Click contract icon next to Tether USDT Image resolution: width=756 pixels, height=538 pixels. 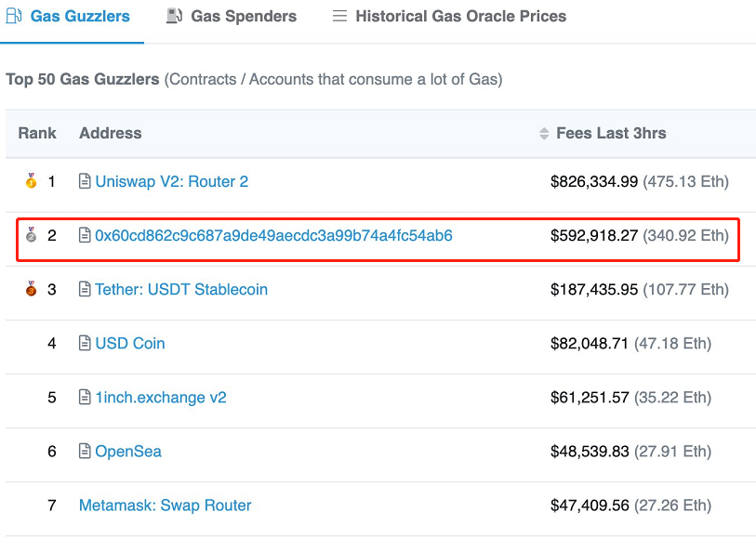click(x=85, y=289)
